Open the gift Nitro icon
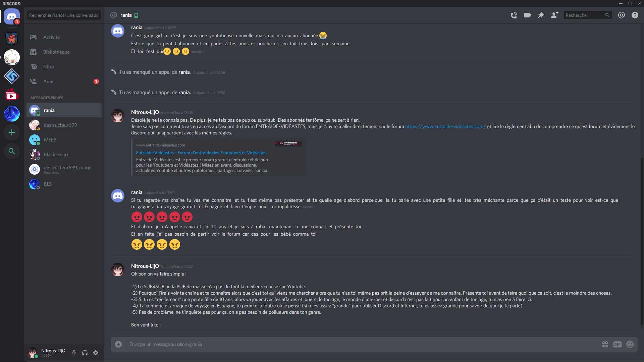This screenshot has height=362, width=644. [x=605, y=344]
